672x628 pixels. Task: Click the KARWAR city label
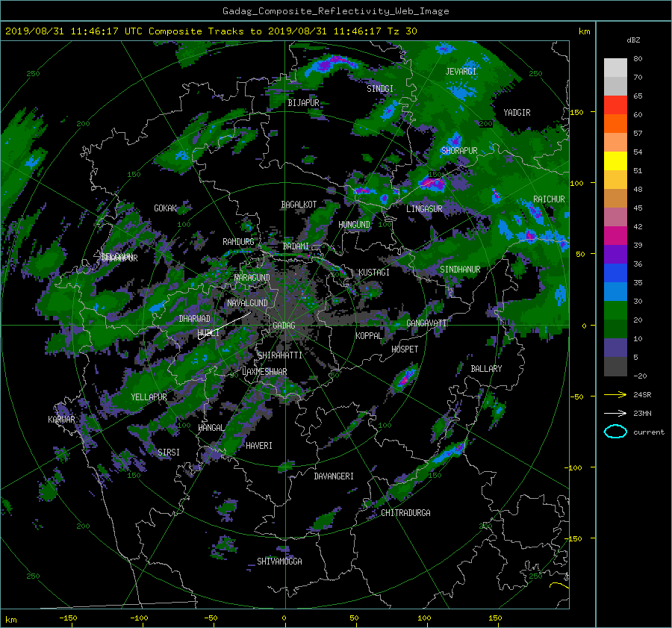point(61,420)
